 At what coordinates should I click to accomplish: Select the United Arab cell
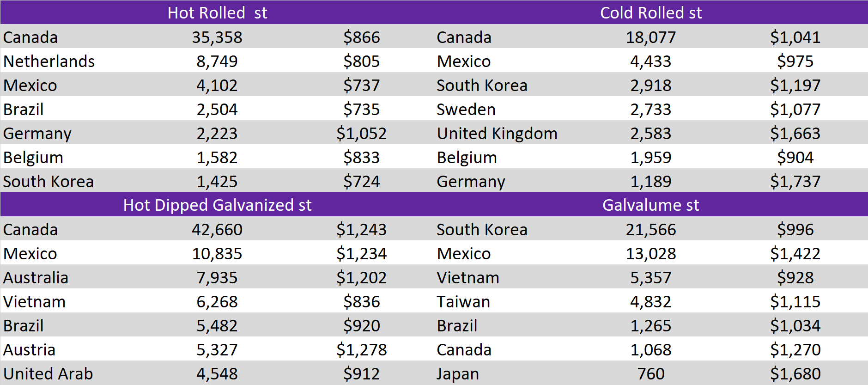tap(48, 373)
